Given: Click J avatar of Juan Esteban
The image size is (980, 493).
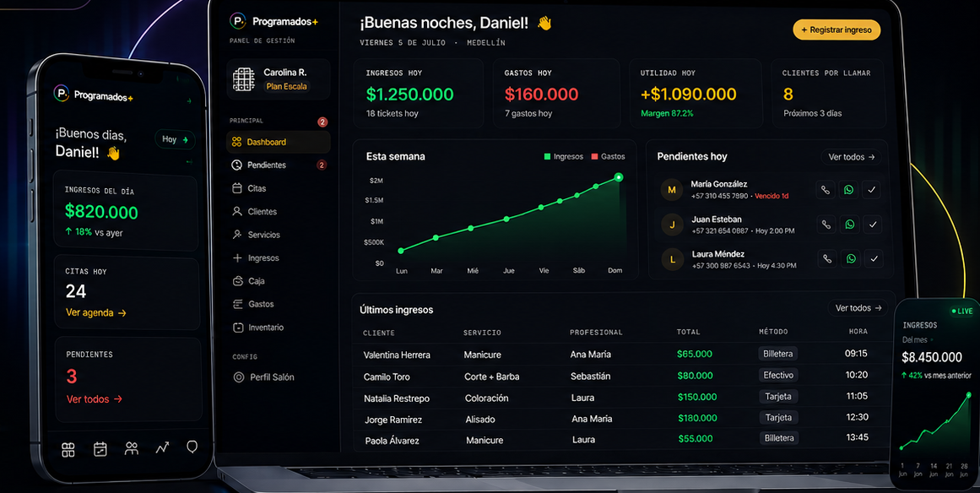Looking at the screenshot, I should tap(672, 225).
